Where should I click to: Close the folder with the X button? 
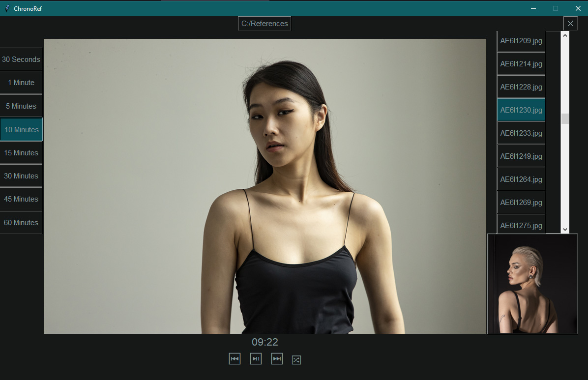click(570, 24)
